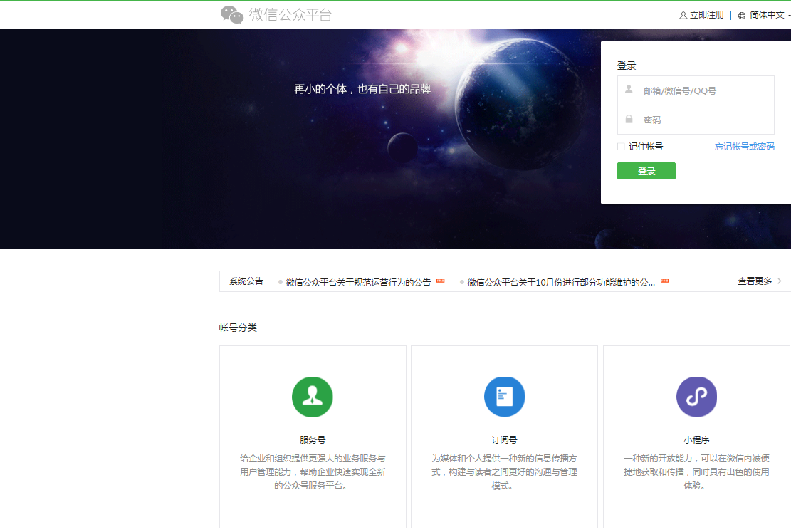Focus the 密码 password field

click(x=696, y=120)
